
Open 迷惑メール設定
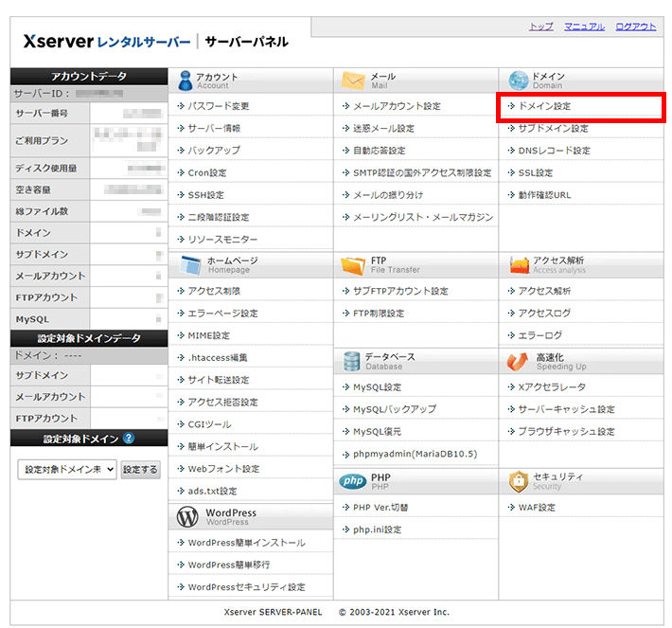[383, 128]
